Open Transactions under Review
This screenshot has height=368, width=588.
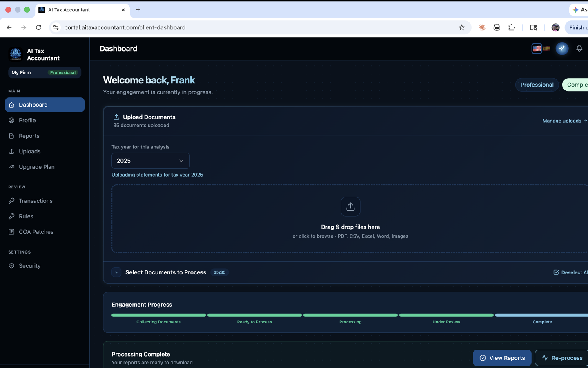pyautogui.click(x=45, y=201)
